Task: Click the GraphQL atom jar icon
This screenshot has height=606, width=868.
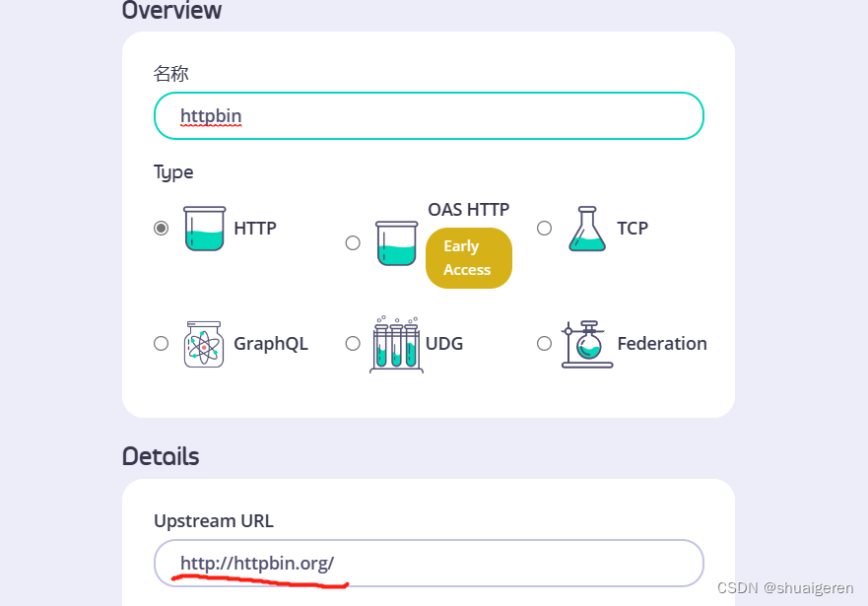Action: [204, 344]
